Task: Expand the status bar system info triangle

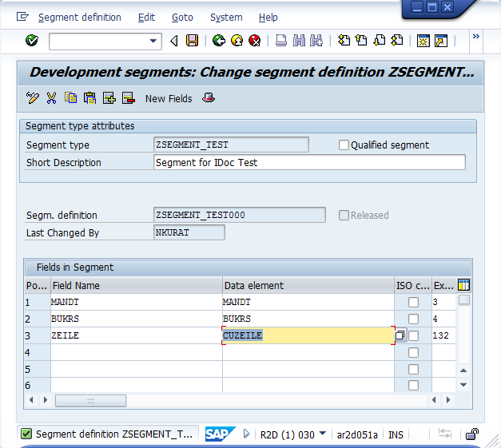Action: 246,434
